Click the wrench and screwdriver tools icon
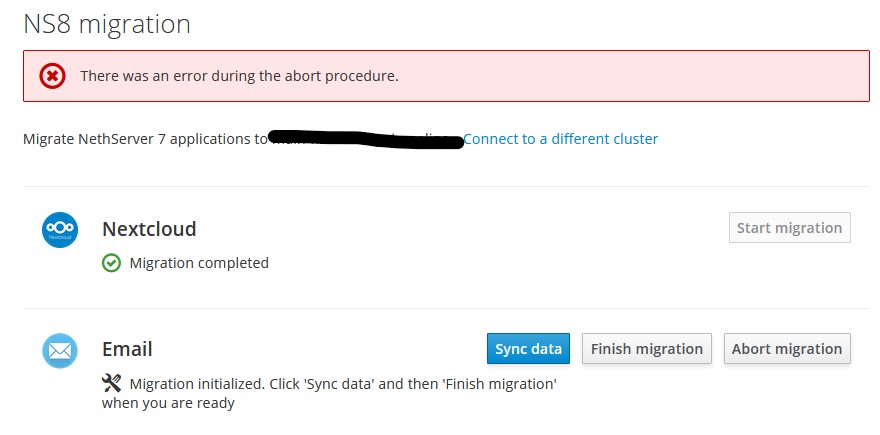The image size is (880, 435). [111, 383]
